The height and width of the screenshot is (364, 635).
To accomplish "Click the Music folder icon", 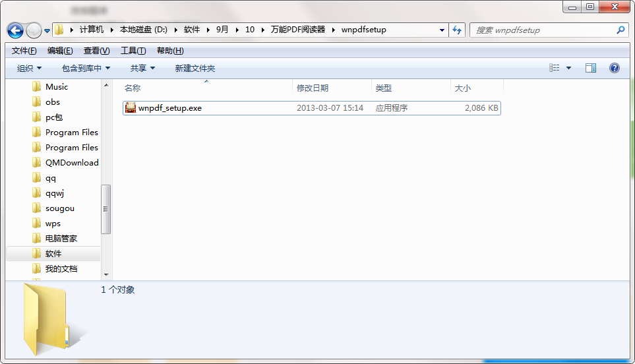I will [36, 86].
